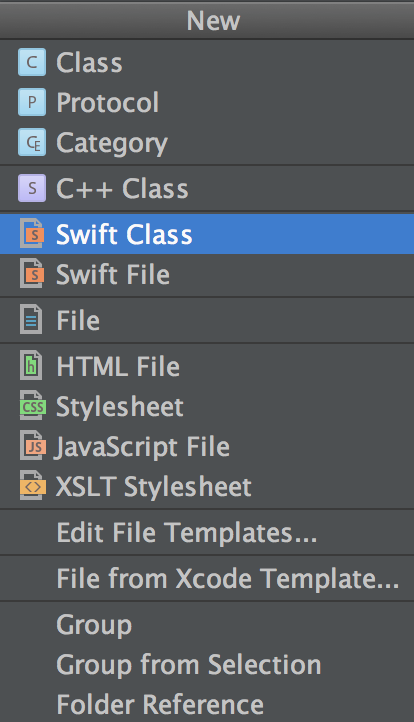Click the blue C icon beside Class

point(32,62)
